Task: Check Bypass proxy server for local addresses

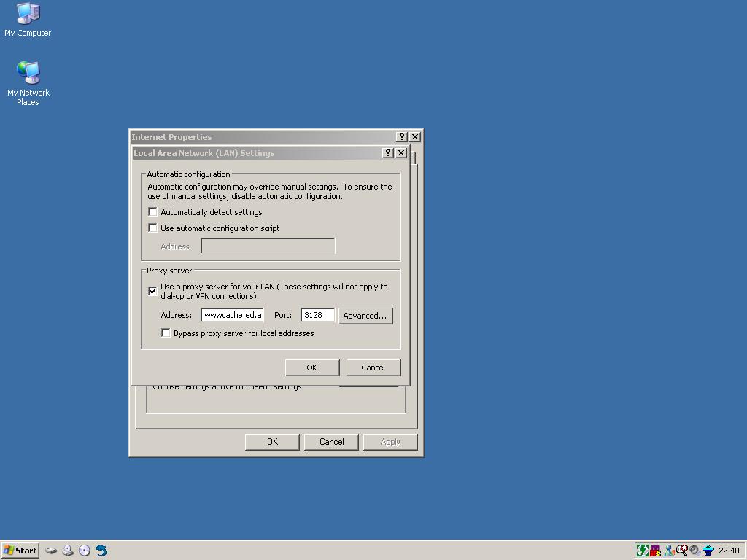Action: [166, 332]
